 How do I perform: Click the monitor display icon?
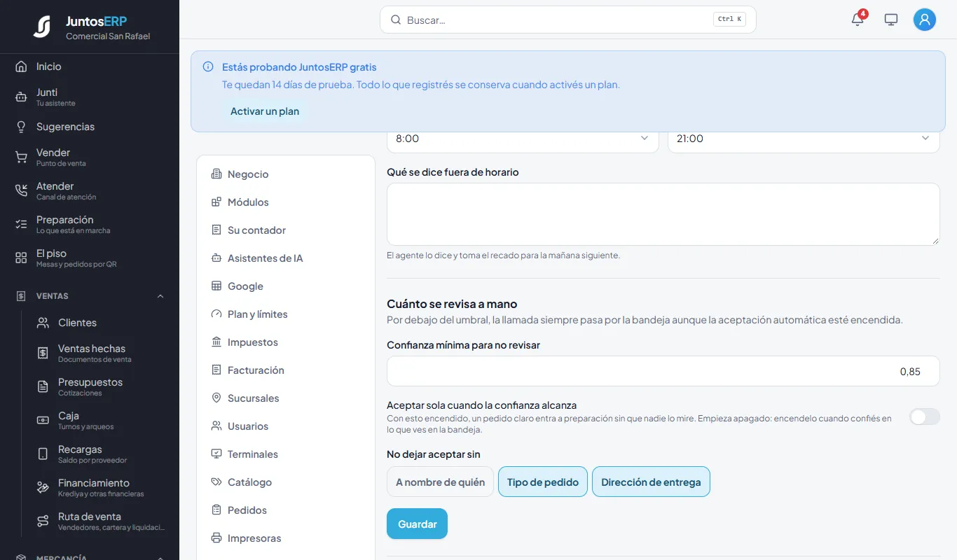(x=891, y=20)
